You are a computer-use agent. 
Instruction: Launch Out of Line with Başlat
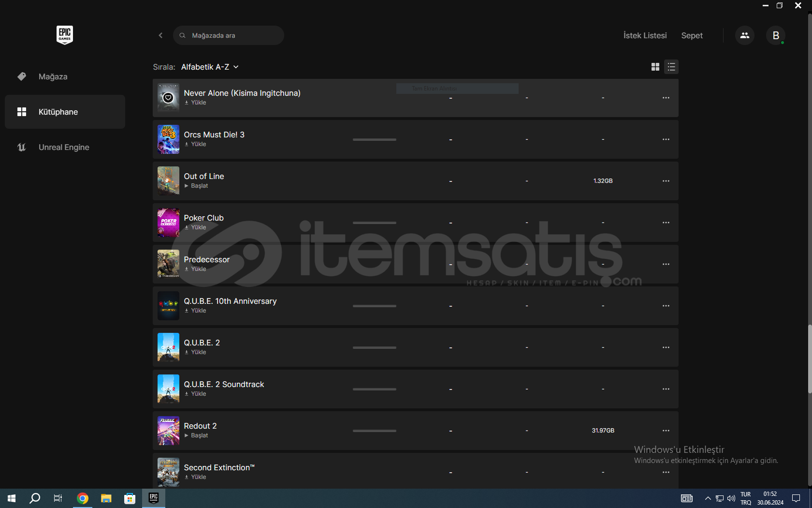click(196, 186)
